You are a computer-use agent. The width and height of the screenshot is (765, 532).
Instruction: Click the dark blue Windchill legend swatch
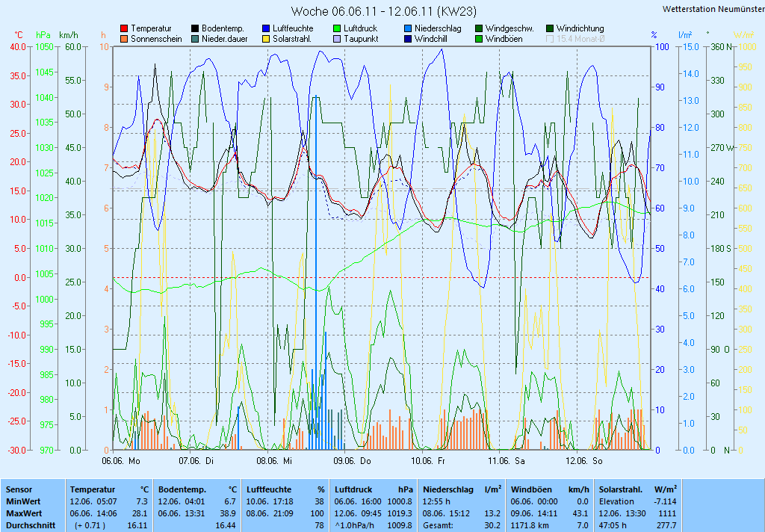tap(408, 39)
